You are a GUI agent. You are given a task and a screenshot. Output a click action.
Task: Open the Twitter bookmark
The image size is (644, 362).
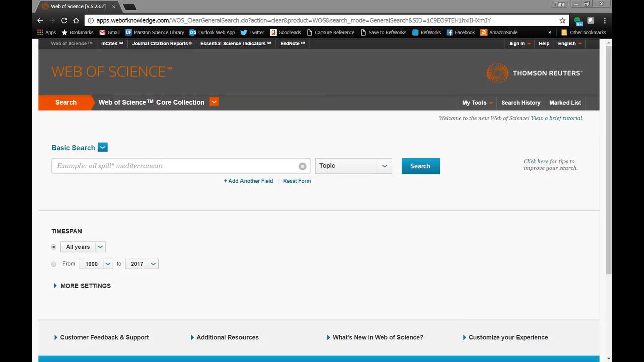(x=252, y=32)
